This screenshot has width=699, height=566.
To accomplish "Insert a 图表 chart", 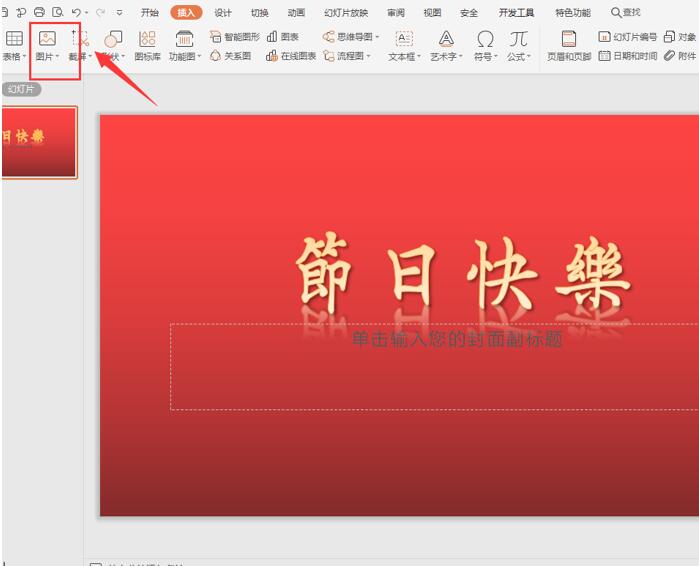I will (x=283, y=37).
